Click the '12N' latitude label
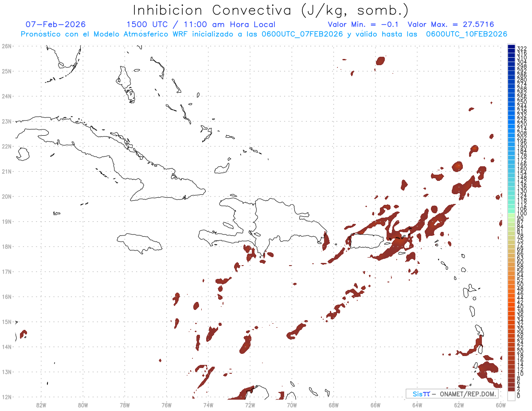 coord(6,397)
